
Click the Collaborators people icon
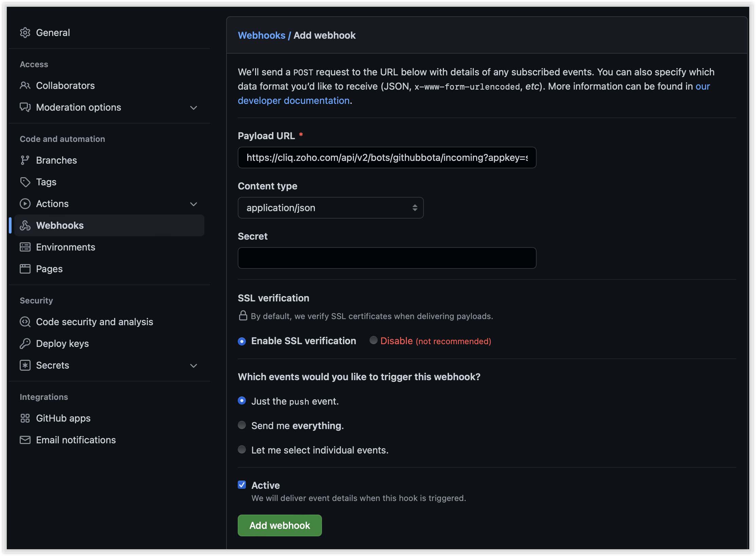[25, 86]
